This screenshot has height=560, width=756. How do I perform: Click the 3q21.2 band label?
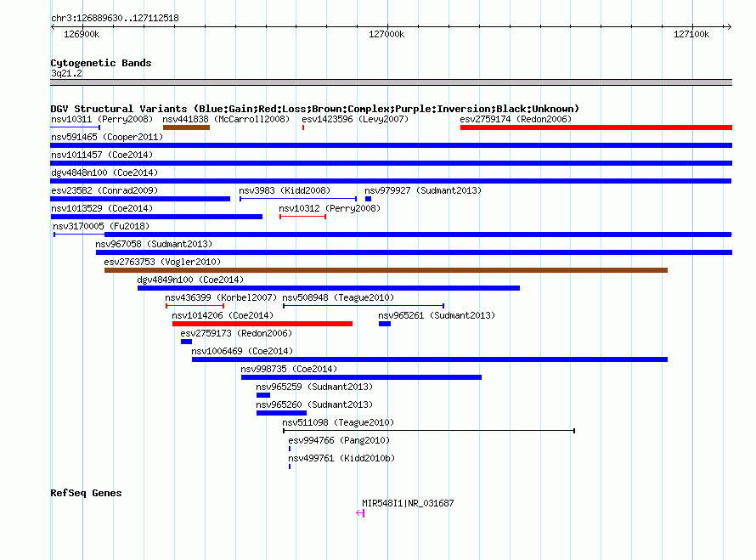click(66, 73)
